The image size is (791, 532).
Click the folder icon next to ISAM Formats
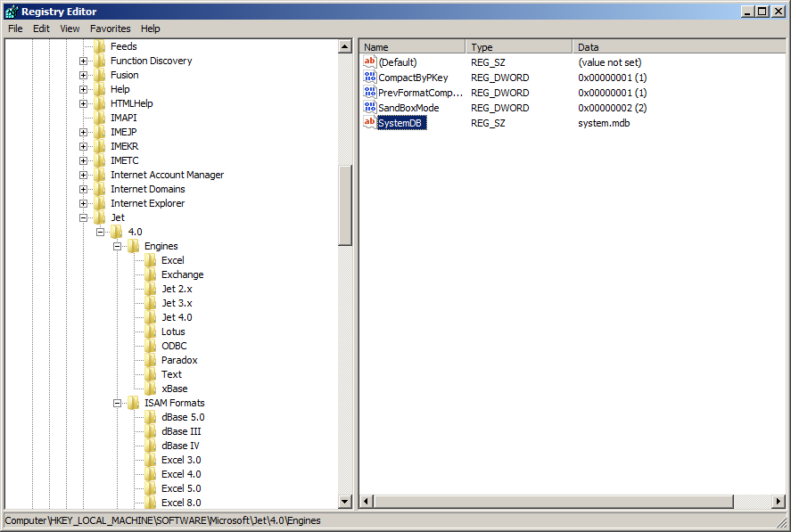tap(132, 402)
